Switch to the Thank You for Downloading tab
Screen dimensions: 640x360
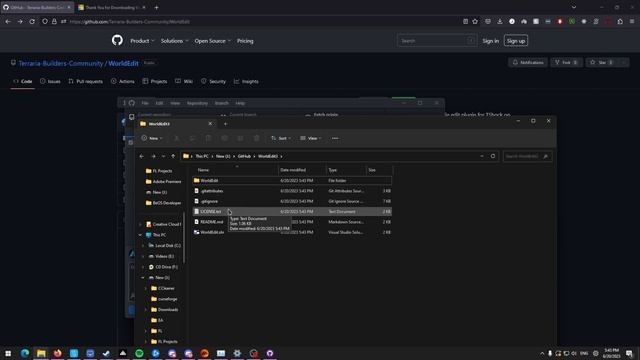[x=112, y=7]
